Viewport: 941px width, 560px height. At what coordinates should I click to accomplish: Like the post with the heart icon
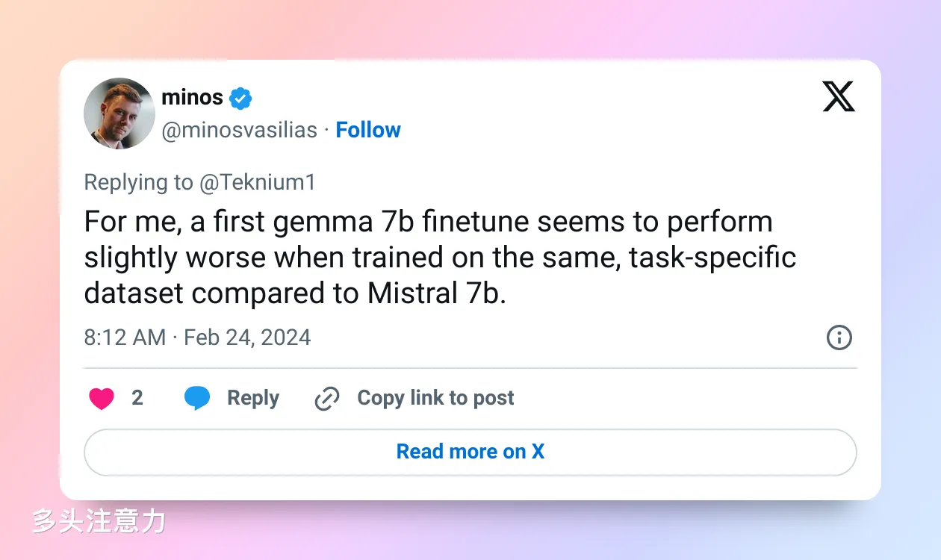point(102,399)
